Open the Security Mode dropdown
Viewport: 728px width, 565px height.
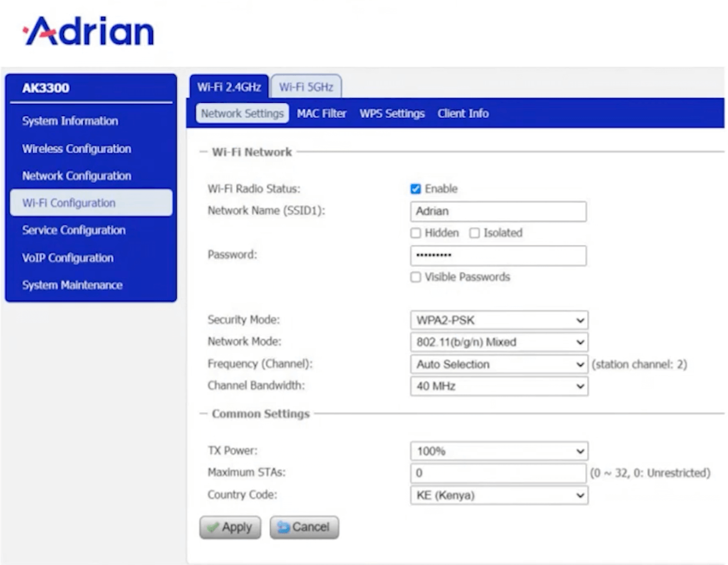pos(499,320)
